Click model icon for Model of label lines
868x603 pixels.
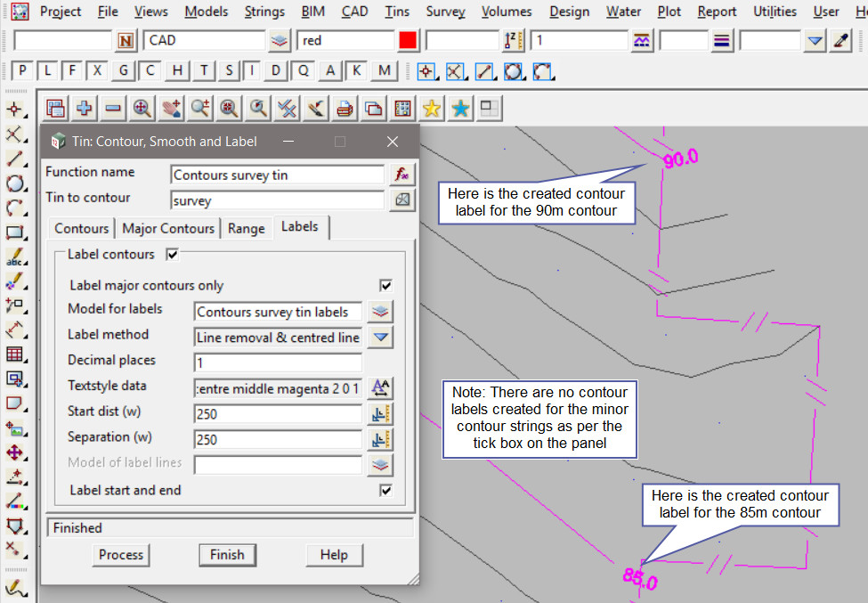click(380, 465)
